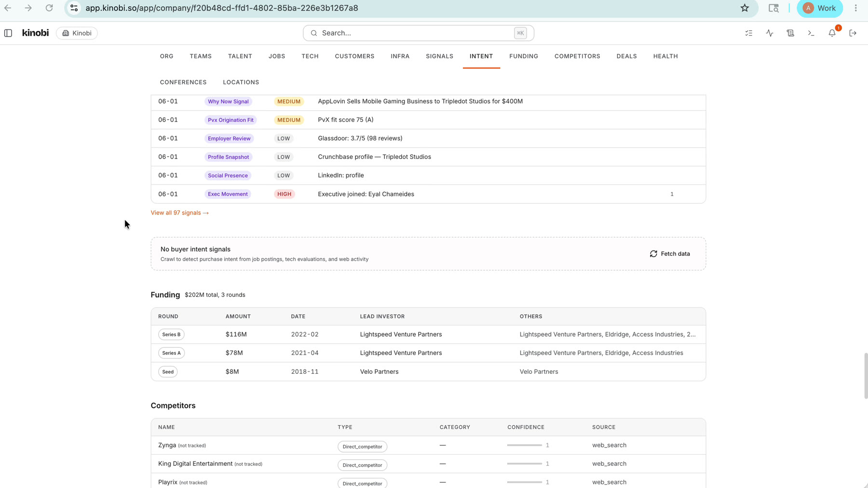Open the TEAMS tab
The image size is (868, 488).
click(x=201, y=56)
